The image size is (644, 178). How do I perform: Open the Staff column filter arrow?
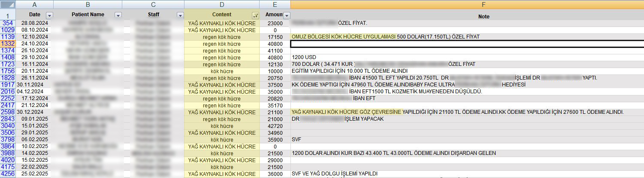coord(180,15)
